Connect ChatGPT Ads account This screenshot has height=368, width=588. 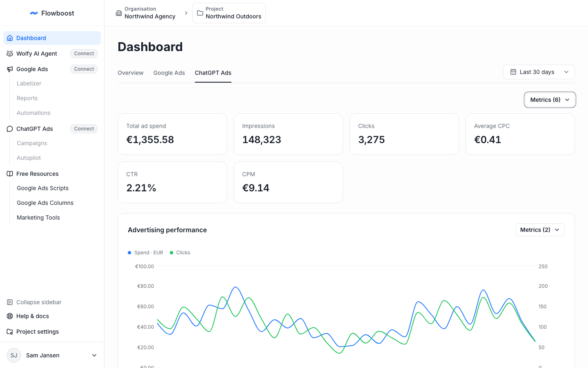(84, 129)
